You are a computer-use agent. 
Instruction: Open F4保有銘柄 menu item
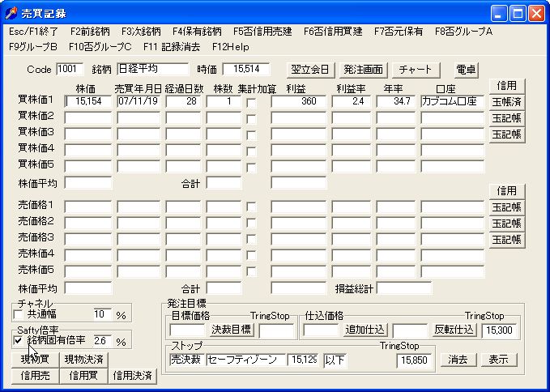(196, 32)
